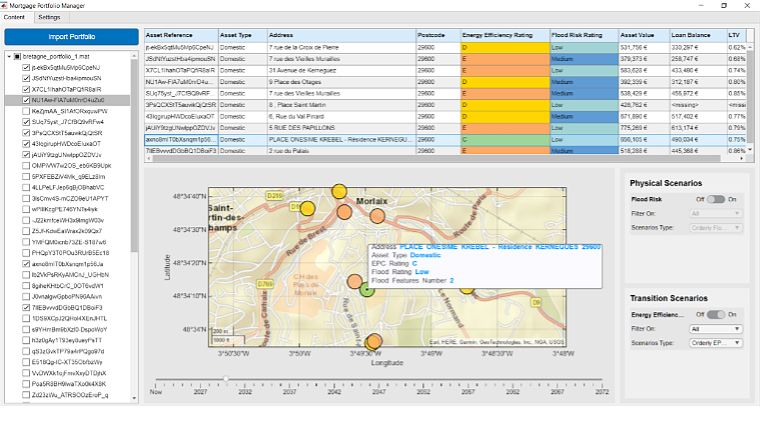Screen dimensions: 760x427
Task: Check the KeZjmAA_SI1AfORxquwPW asset checkbox
Action: pyautogui.click(x=24, y=111)
